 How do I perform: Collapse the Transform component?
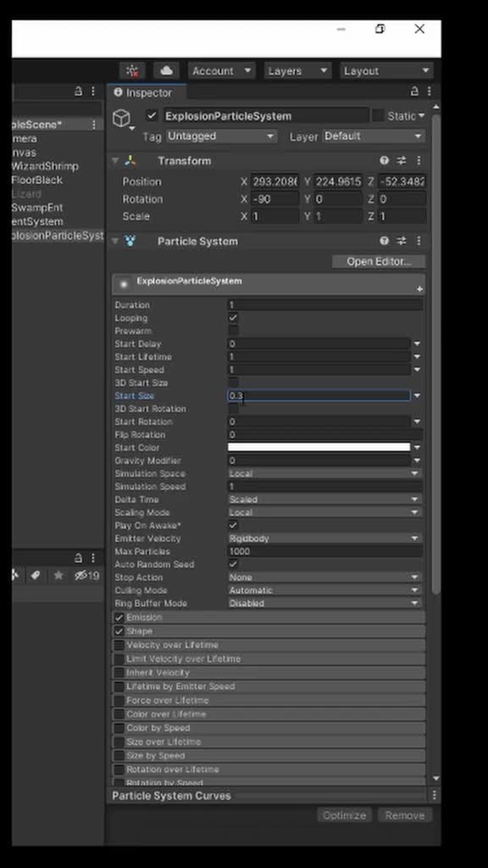coord(115,160)
